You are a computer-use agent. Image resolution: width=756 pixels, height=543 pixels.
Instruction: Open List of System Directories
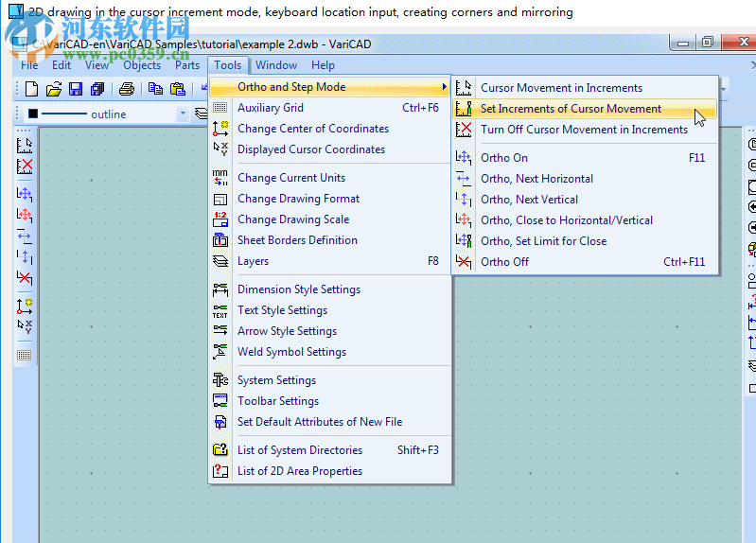pos(330,450)
